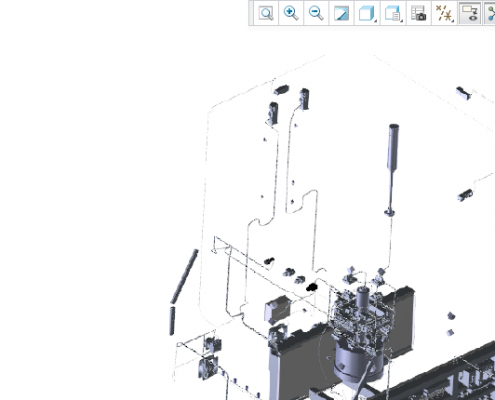Viewport: 495px width, 400px height.
Task: Select the 3D cube view orientation icon
Action: [366, 13]
